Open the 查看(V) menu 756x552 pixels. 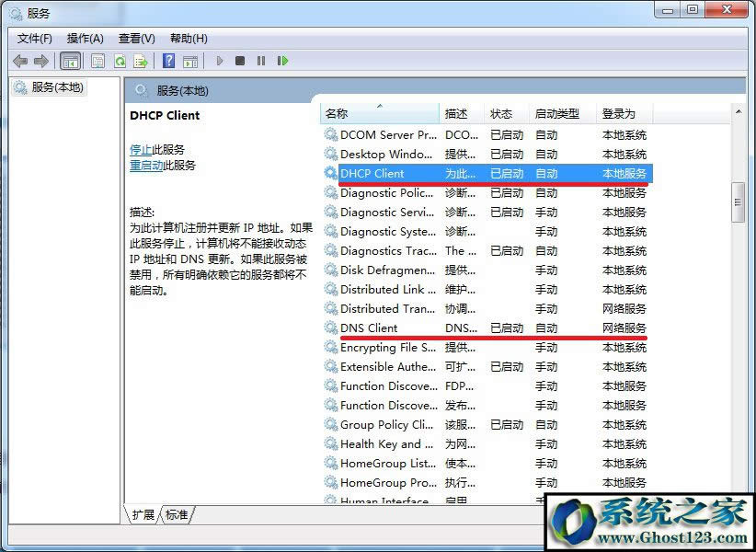[135, 38]
